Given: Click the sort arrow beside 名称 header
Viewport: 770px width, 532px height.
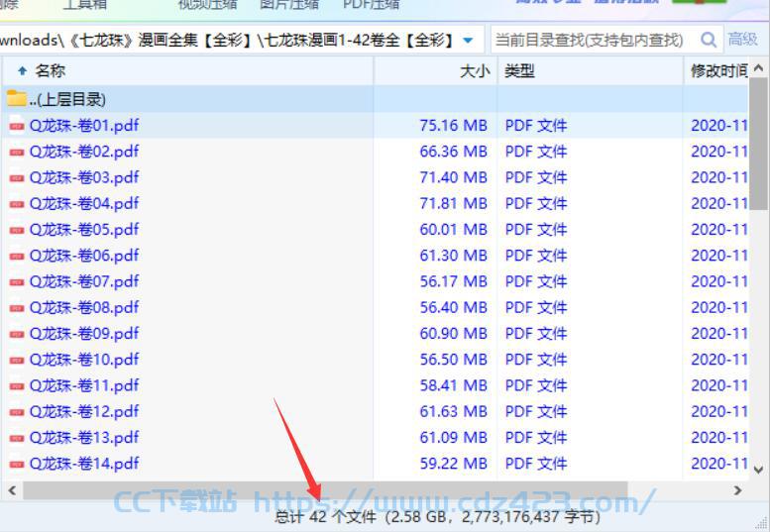Looking at the screenshot, I should 22,71.
